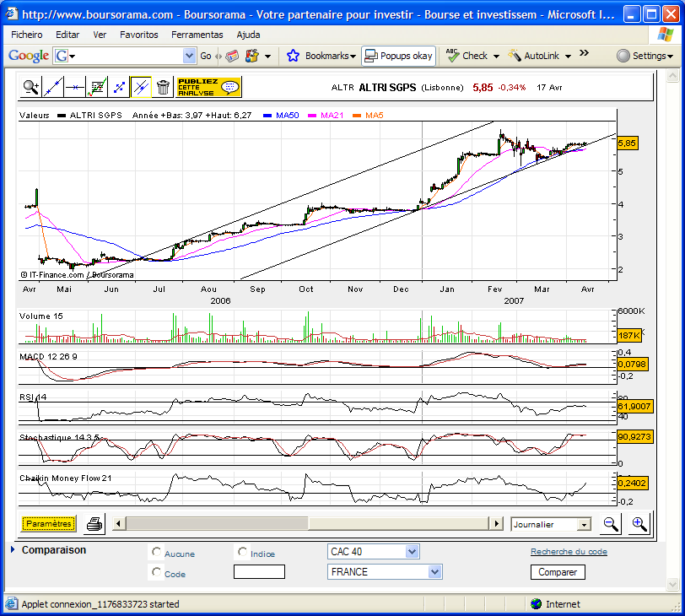685x616 pixels.
Task: Select the zoom magnifier chart tool
Action: (x=30, y=88)
